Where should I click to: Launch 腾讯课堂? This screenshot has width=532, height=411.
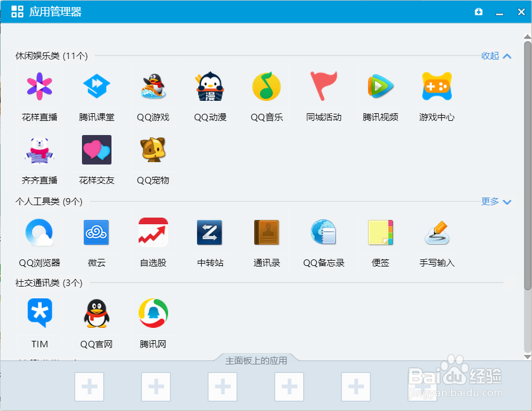coord(96,86)
